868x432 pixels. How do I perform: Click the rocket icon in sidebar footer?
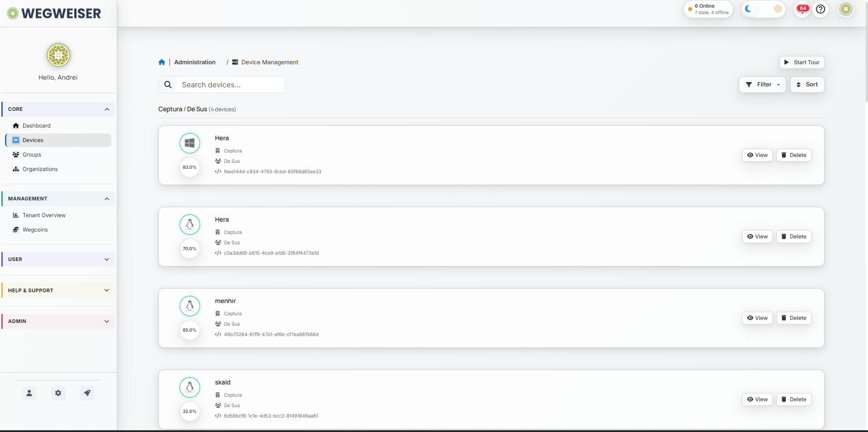click(87, 393)
